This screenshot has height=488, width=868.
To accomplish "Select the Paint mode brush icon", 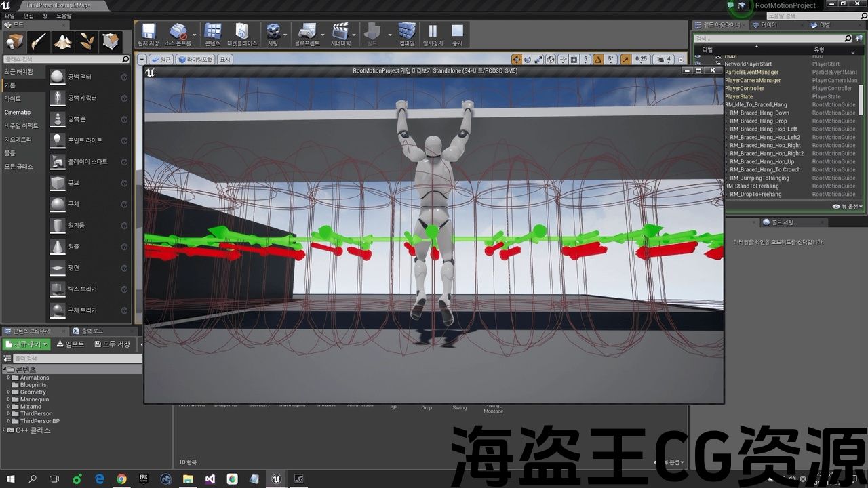I will pos(39,42).
